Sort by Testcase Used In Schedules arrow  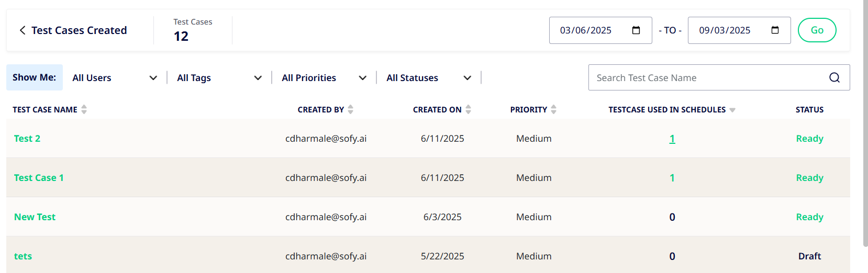(x=732, y=110)
